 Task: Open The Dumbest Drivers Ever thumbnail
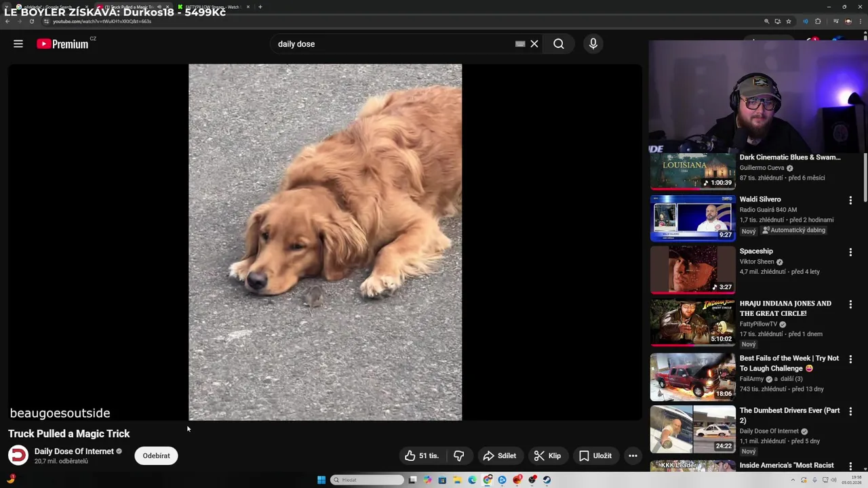coord(692,430)
